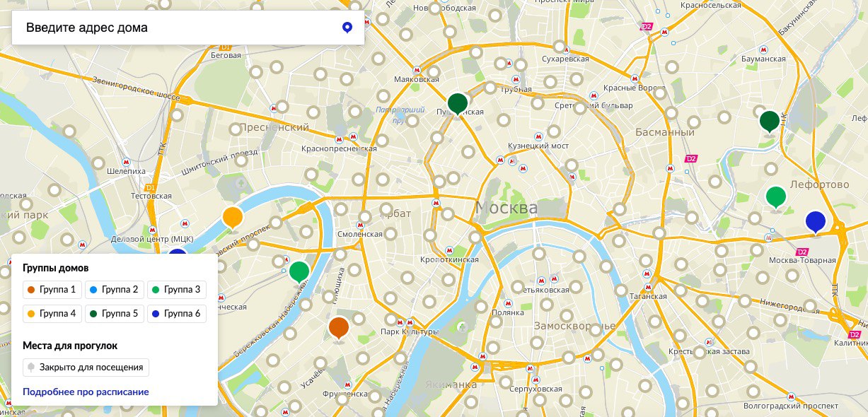Click the green pin above Лефортово label

click(776, 196)
